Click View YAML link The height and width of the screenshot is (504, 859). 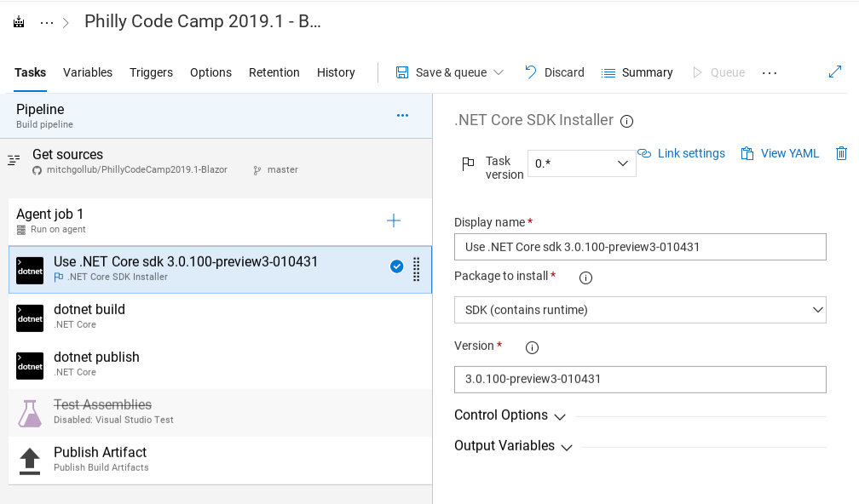point(780,153)
